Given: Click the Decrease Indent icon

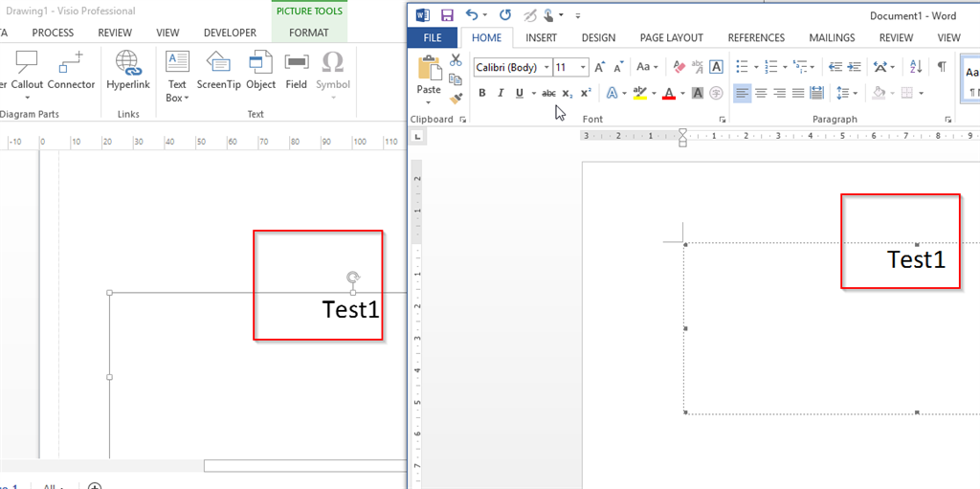Looking at the screenshot, I should click(x=835, y=66).
